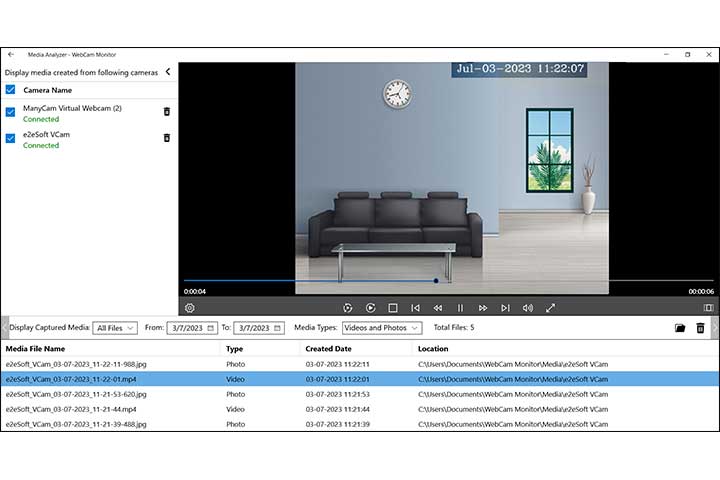Sort by Created Date column header

(328, 349)
